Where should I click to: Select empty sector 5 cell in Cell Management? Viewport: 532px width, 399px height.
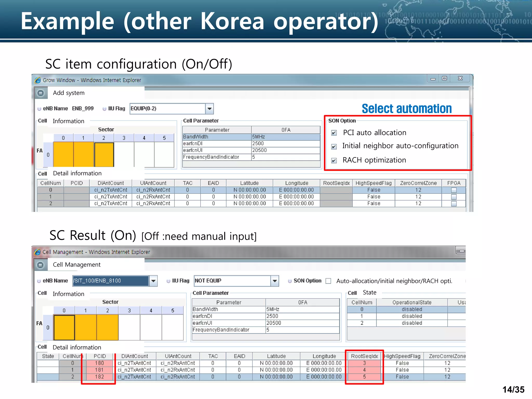(x=173, y=327)
